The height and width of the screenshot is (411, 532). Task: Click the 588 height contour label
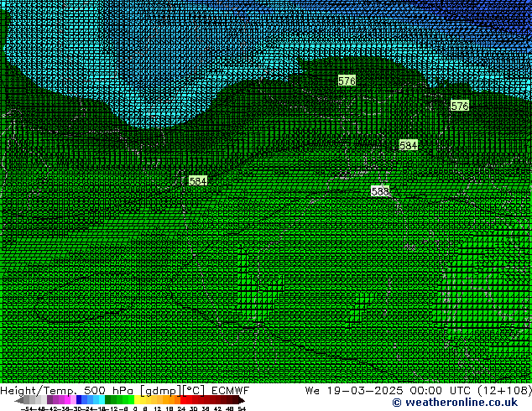click(x=380, y=191)
